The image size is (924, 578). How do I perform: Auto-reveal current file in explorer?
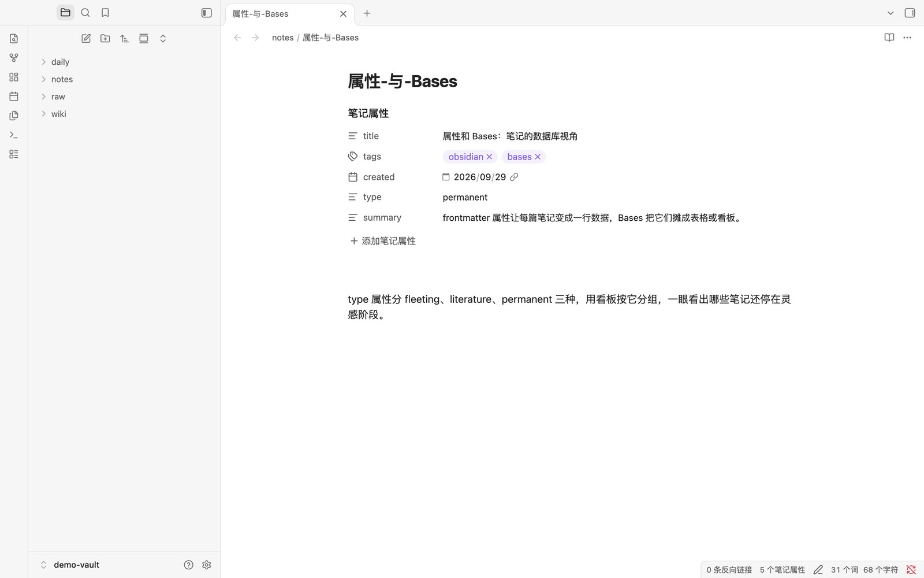144,39
